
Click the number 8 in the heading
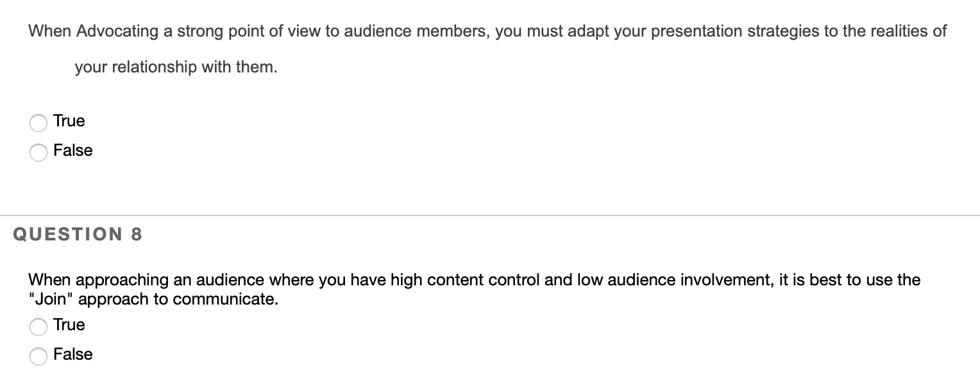[136, 235]
